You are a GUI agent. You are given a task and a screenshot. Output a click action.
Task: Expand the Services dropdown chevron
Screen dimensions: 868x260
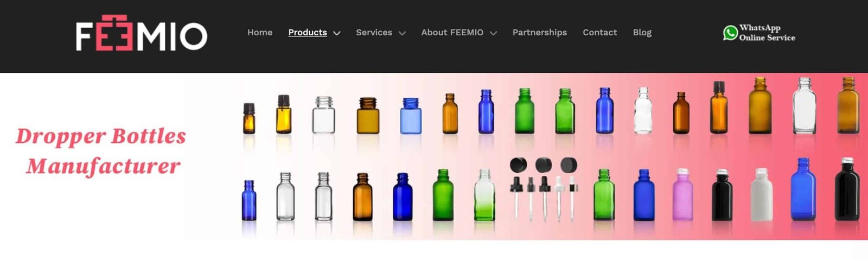(x=402, y=33)
